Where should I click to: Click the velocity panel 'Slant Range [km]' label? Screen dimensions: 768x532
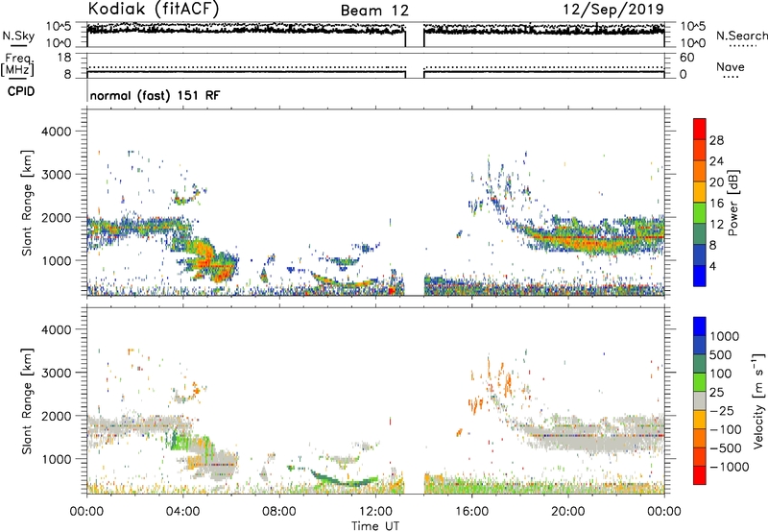27,400
